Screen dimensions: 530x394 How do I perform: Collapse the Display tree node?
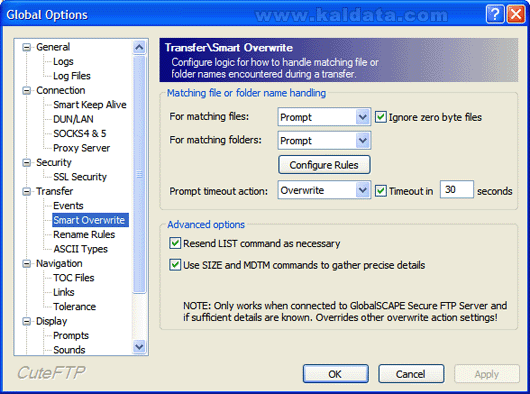(x=26, y=321)
